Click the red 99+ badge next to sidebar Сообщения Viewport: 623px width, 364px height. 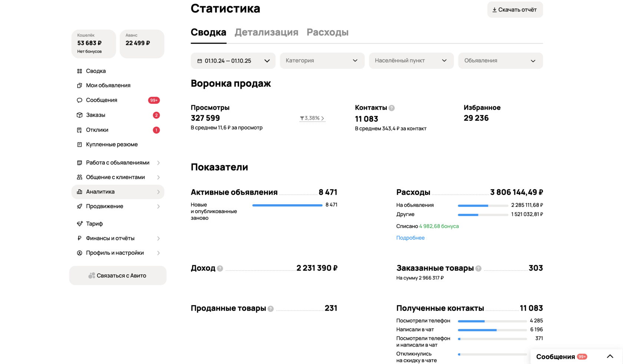pos(154,100)
